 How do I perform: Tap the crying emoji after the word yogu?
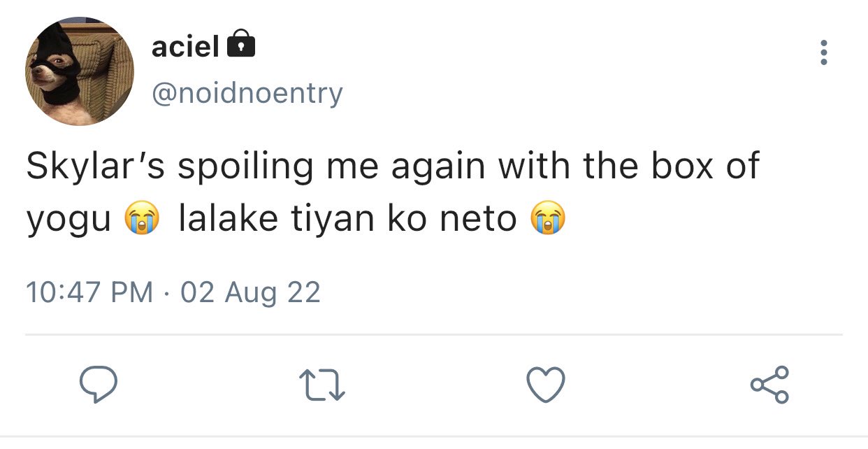click(140, 220)
